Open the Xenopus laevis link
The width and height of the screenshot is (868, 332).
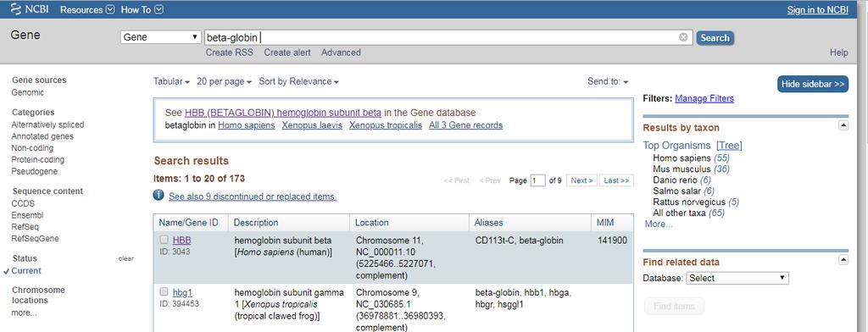(x=312, y=125)
